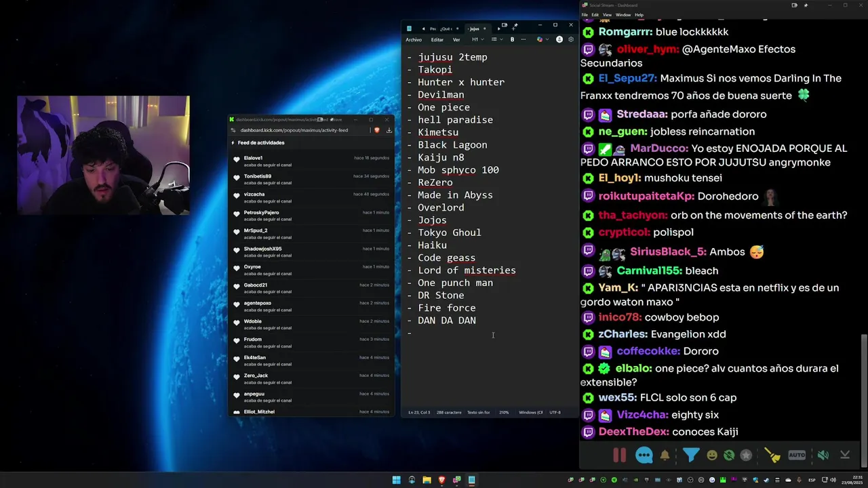The width and height of the screenshot is (868, 488).
Task: Open the Edit menu in Social Stream
Action: point(595,15)
